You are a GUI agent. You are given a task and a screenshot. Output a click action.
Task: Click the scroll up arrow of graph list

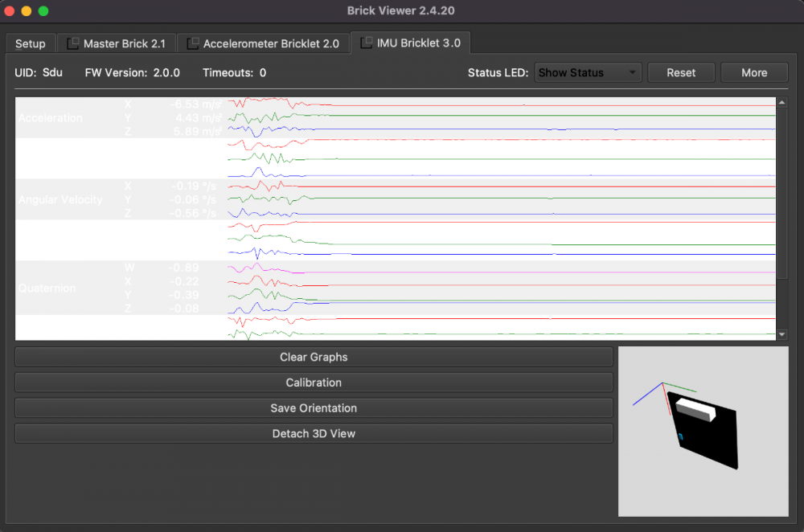(x=782, y=102)
